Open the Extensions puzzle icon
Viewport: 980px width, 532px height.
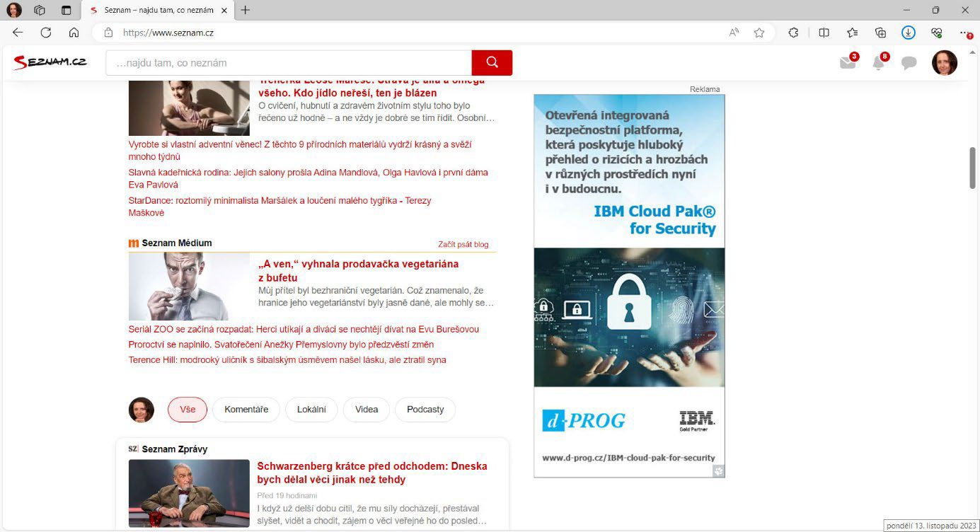tap(793, 33)
